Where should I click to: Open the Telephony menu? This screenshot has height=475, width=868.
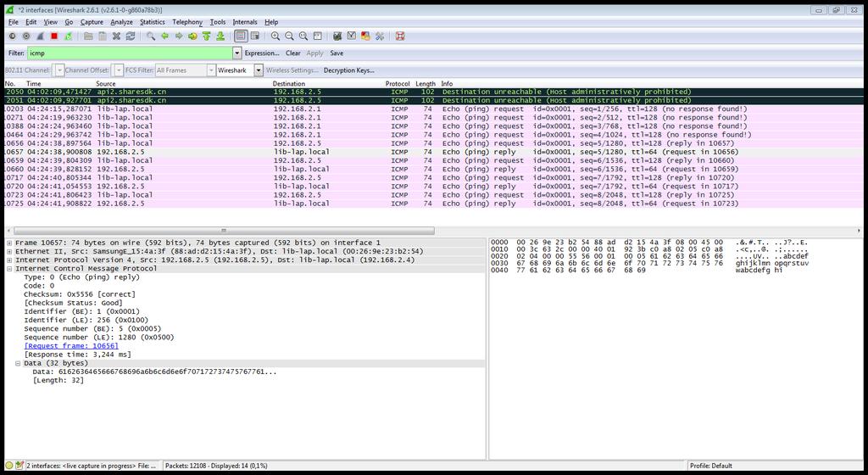(x=187, y=22)
